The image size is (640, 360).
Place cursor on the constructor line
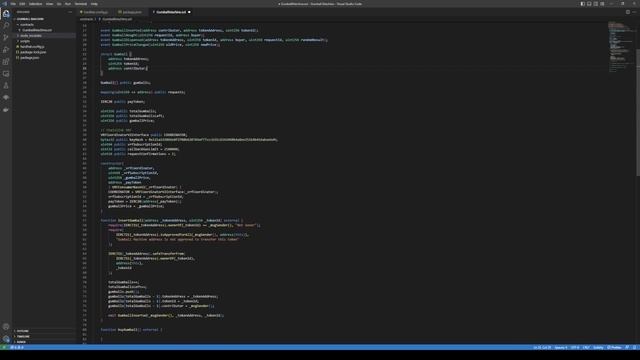coord(112,164)
